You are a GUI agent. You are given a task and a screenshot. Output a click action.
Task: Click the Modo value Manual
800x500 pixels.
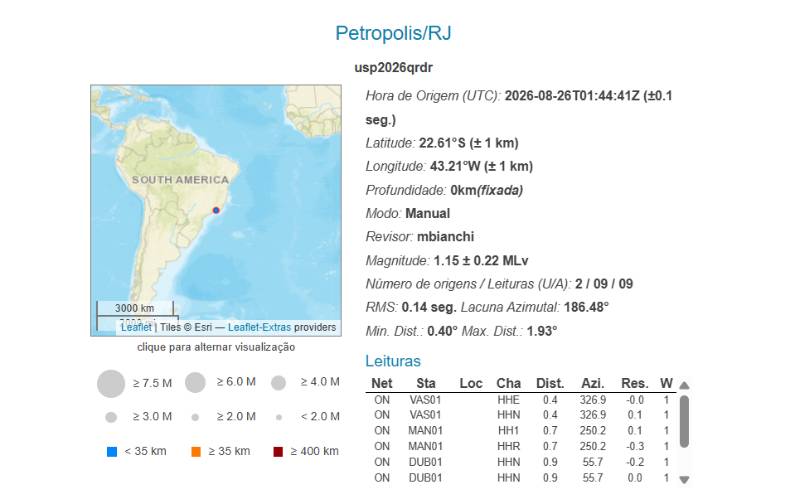tap(428, 213)
